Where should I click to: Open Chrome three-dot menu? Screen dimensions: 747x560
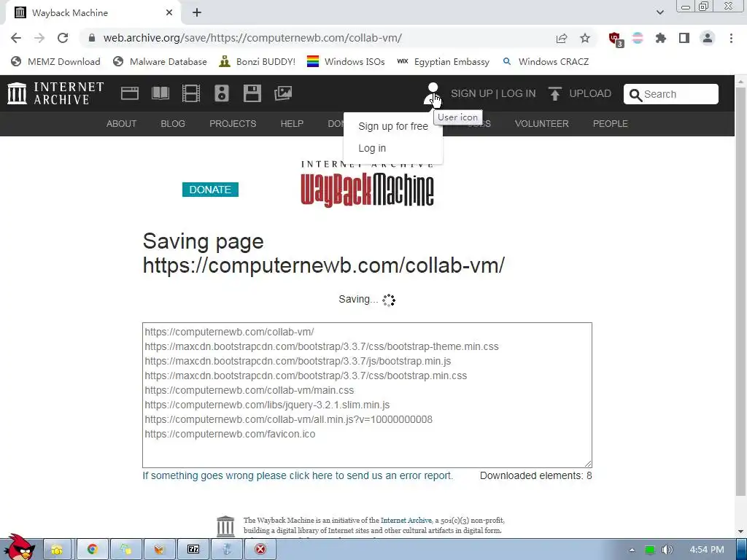(731, 38)
